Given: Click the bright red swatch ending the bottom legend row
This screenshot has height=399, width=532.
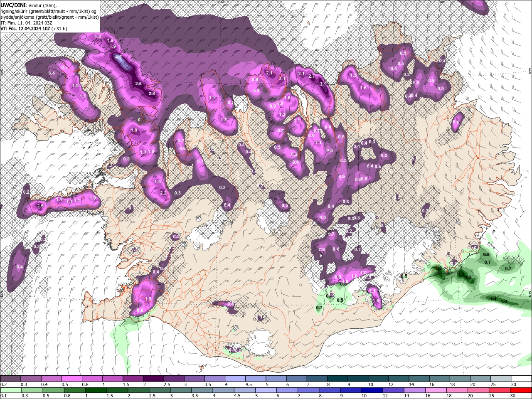Looking at the screenshot, I should tap(521, 390).
